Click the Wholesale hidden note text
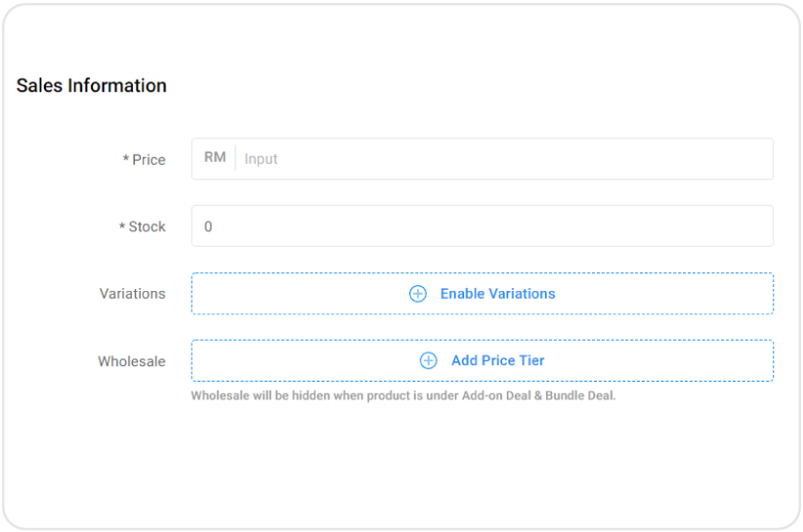This screenshot has width=803, height=532. pos(402,396)
